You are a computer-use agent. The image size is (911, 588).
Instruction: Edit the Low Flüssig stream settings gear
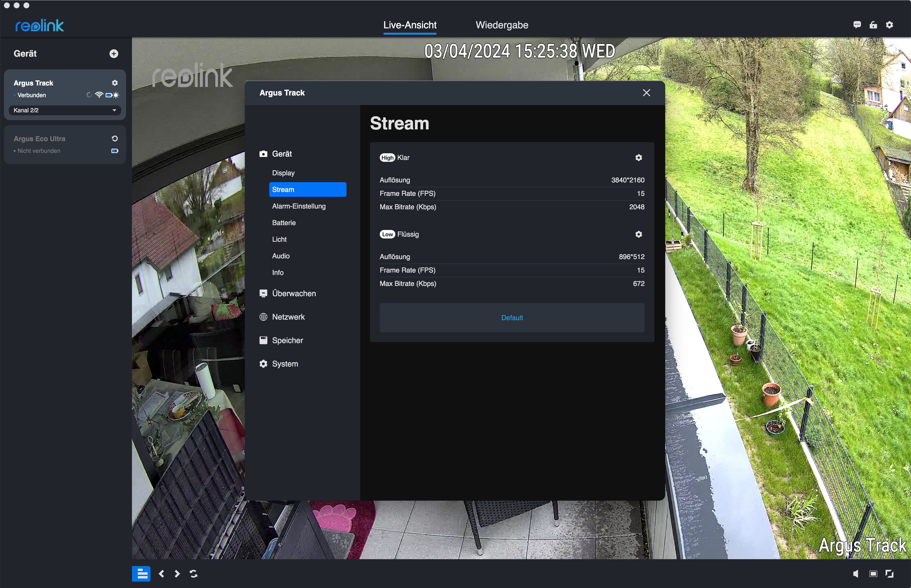coord(639,234)
